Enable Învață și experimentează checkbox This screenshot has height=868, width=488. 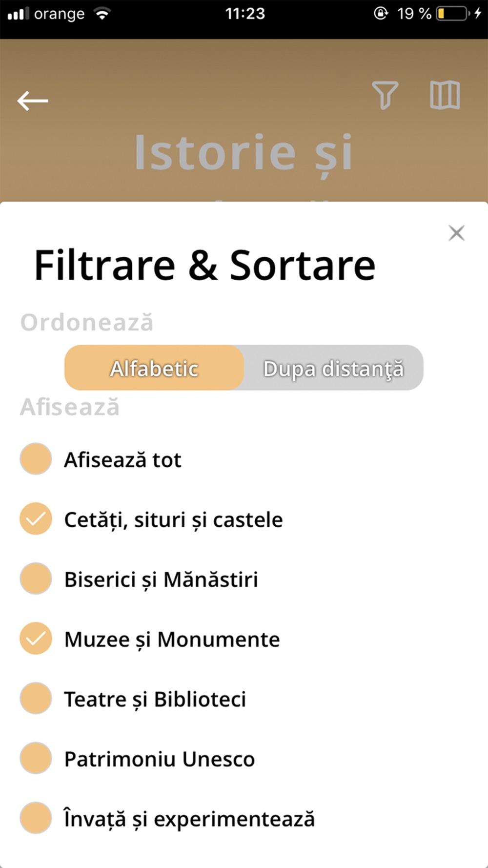pyautogui.click(x=36, y=818)
